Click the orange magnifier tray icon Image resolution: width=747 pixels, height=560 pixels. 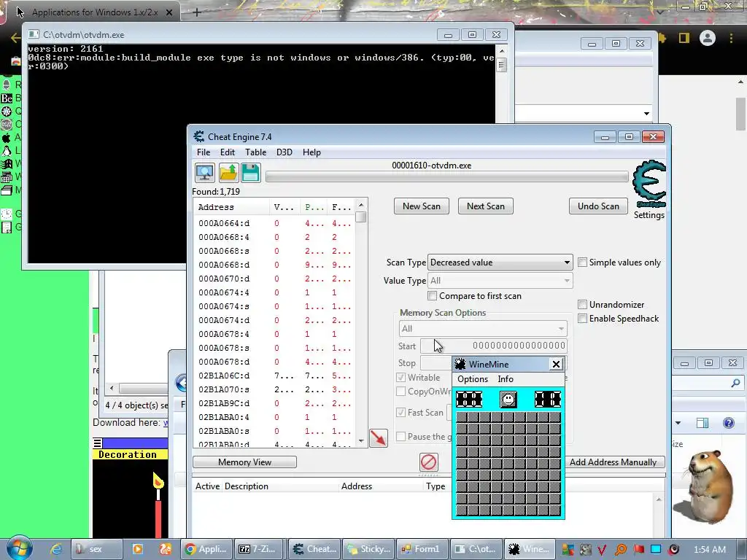620,550
